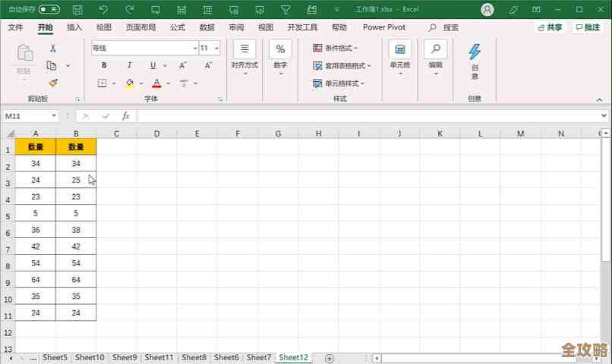
Task: Click the 共享 share button
Action: point(550,27)
